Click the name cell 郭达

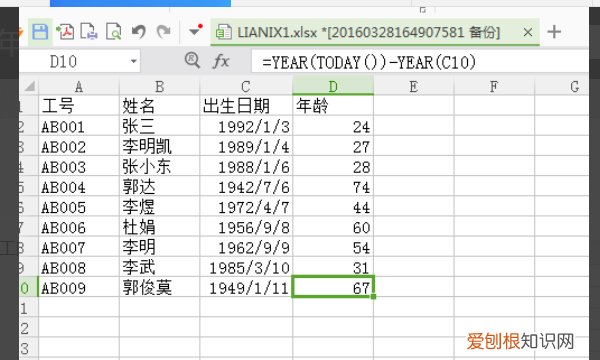point(160,187)
